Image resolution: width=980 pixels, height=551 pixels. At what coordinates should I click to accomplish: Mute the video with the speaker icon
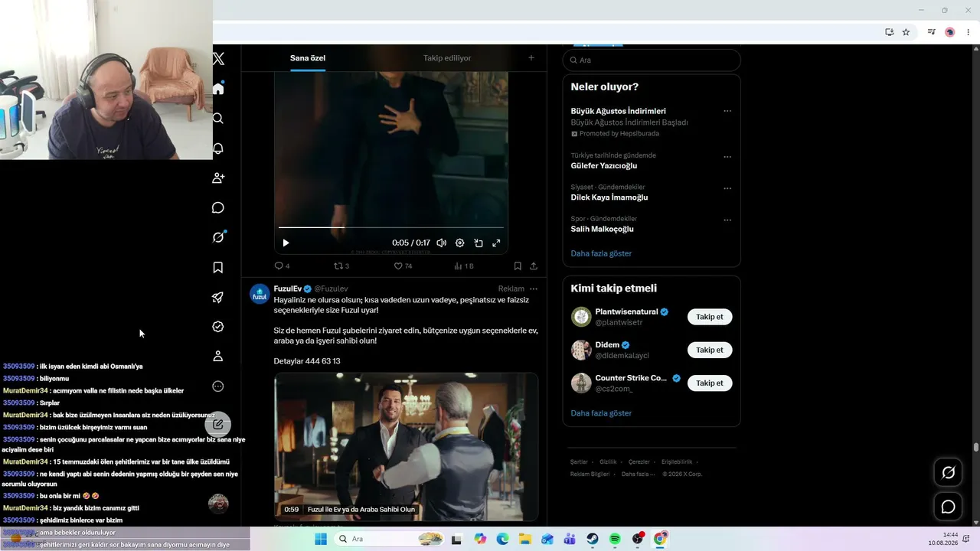(x=442, y=243)
